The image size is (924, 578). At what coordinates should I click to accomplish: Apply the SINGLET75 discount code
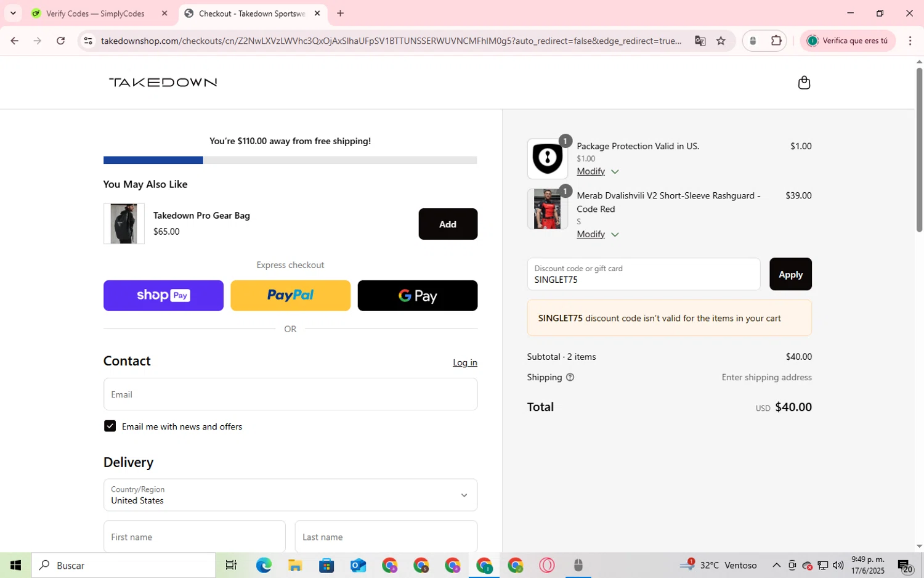pos(790,274)
